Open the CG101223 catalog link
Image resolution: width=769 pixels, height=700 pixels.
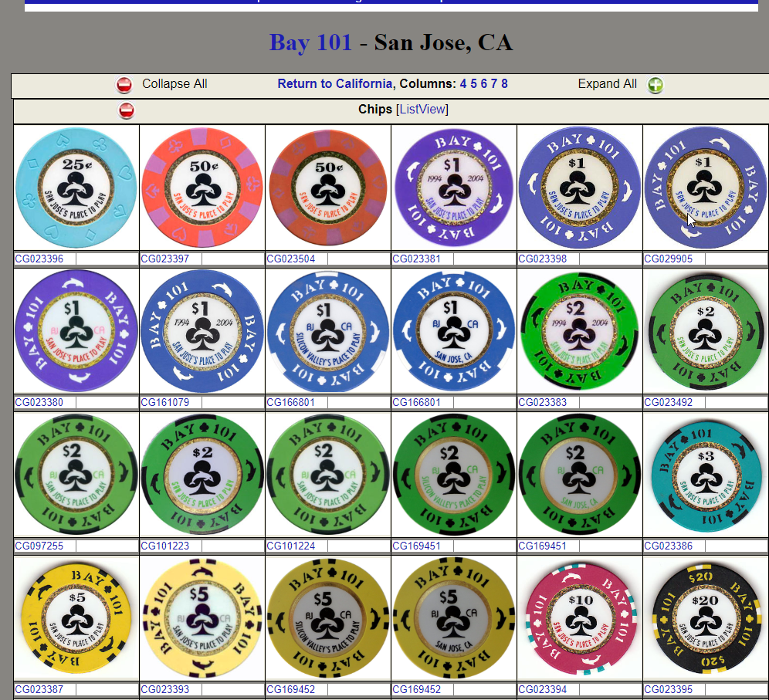pos(164,546)
